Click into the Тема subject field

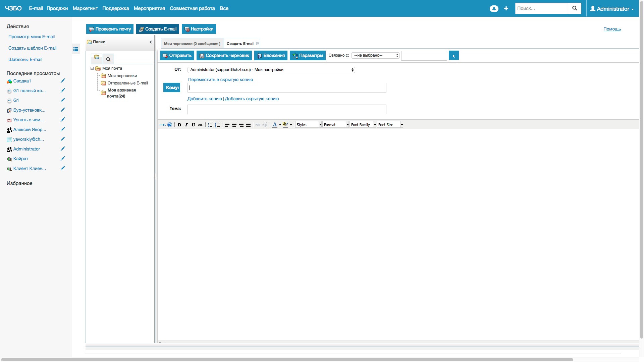point(286,109)
